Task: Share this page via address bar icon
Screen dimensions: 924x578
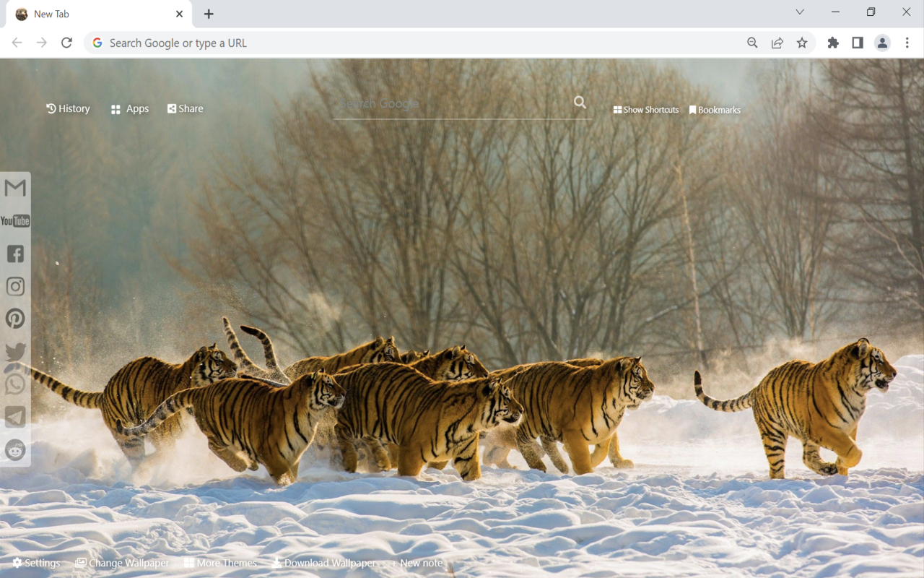Action: 777,43
